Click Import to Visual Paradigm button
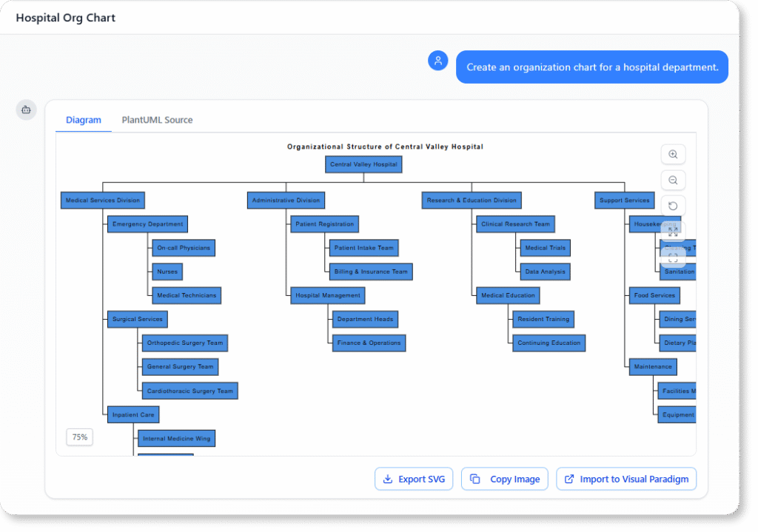The image size is (758, 532). [626, 479]
